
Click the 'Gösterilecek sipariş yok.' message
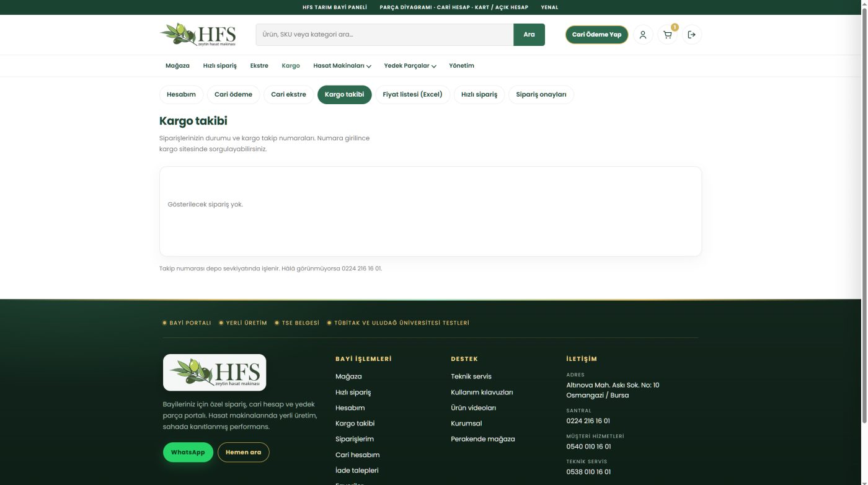205,204
